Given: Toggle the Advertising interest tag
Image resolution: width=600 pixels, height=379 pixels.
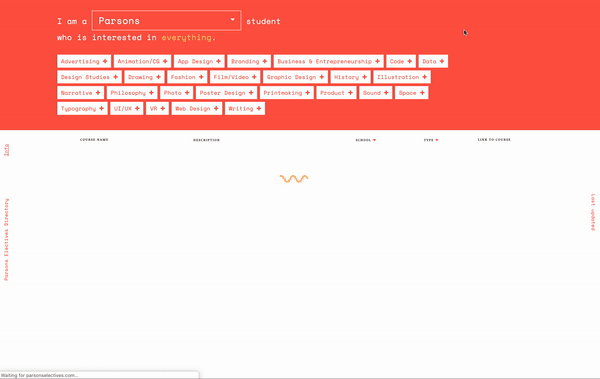Looking at the screenshot, I should (84, 61).
